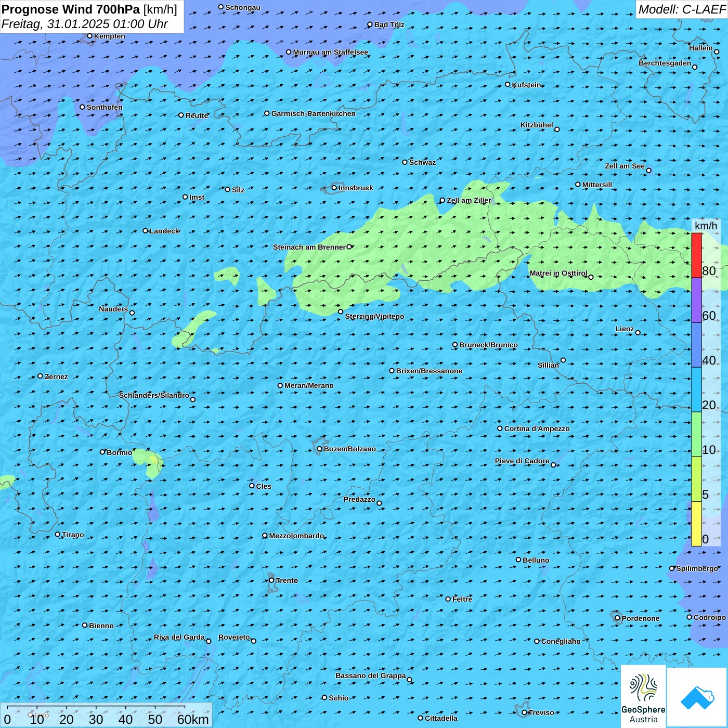Click the Schwaz marker circle
The image size is (728, 728).
pos(405,162)
